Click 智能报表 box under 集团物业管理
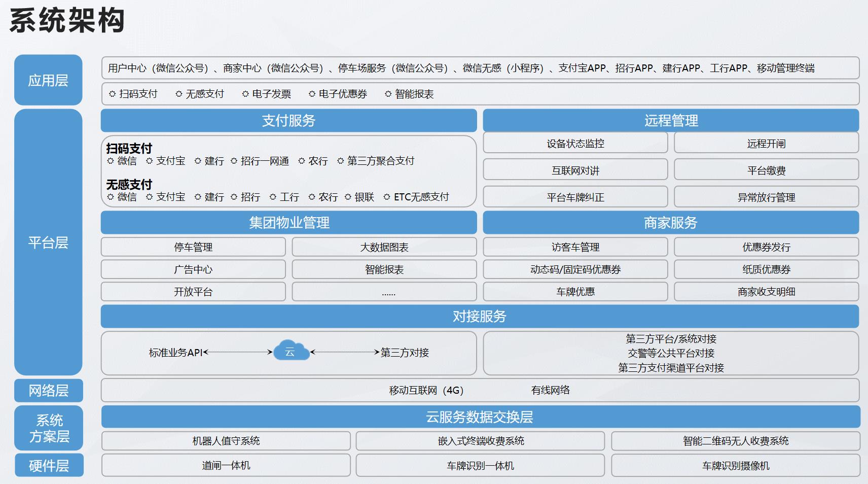 (384, 269)
